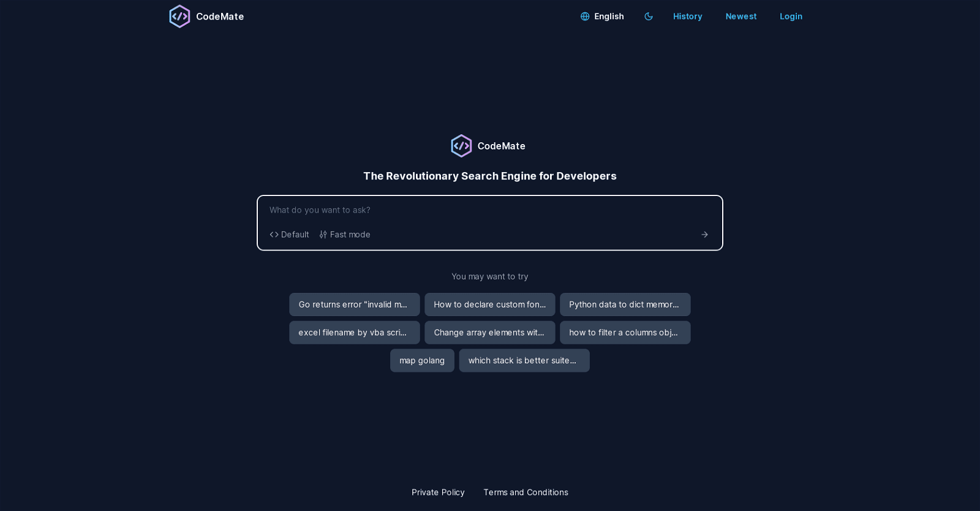Viewport: 980px width, 511px height.
Task: Toggle the Fast mode option
Action: click(x=345, y=235)
